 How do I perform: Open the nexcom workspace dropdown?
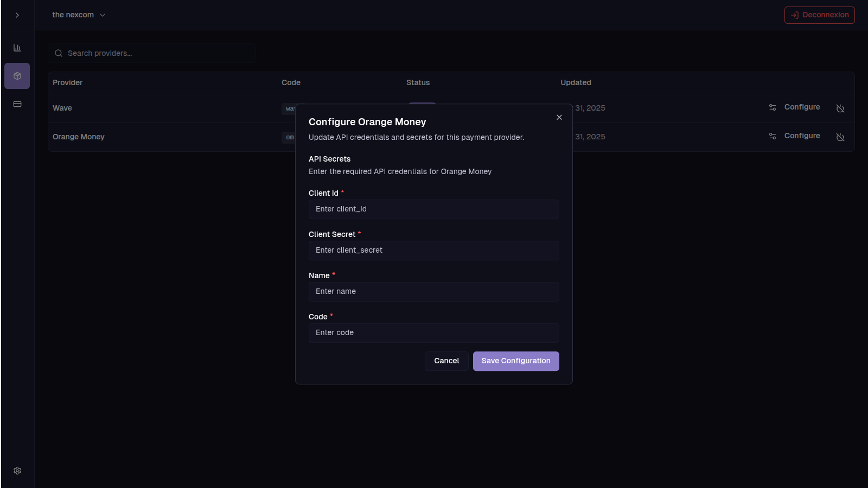tap(79, 15)
